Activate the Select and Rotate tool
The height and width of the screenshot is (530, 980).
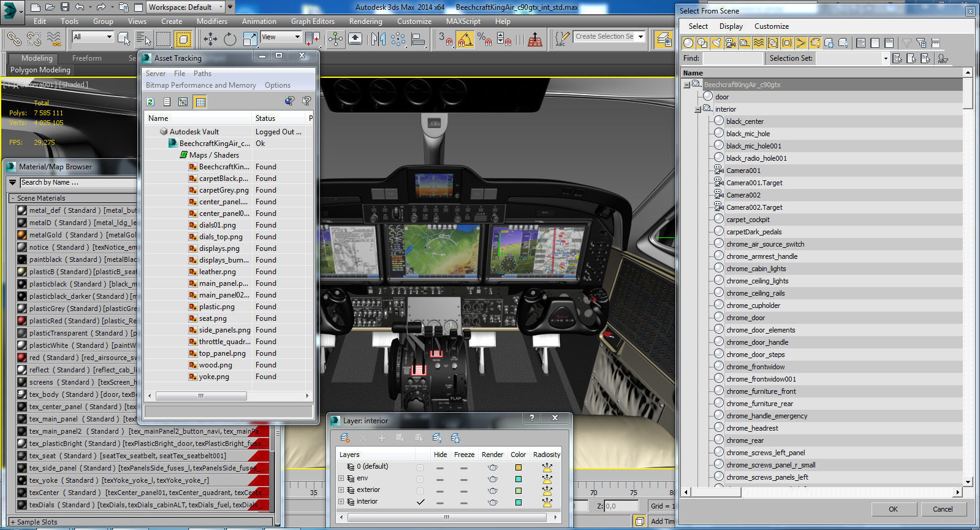(230, 39)
